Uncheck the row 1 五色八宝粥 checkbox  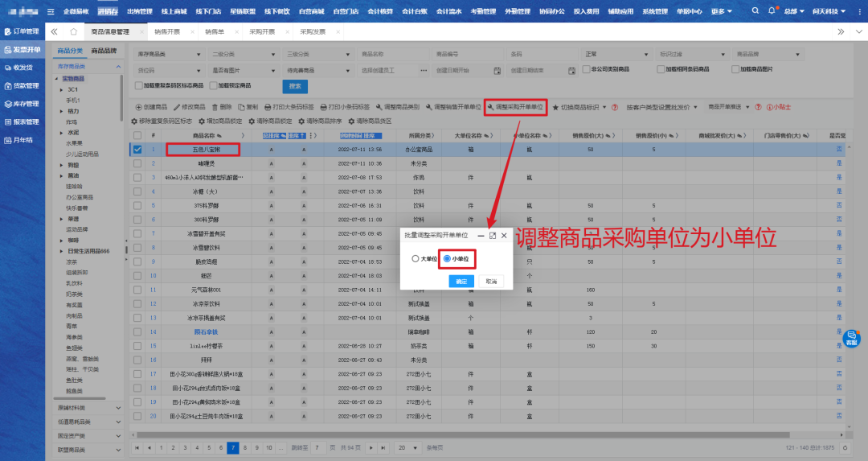pos(137,149)
